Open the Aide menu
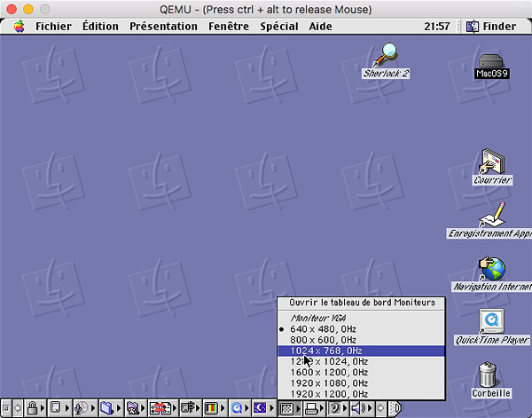The width and height of the screenshot is (532, 418). [320, 27]
